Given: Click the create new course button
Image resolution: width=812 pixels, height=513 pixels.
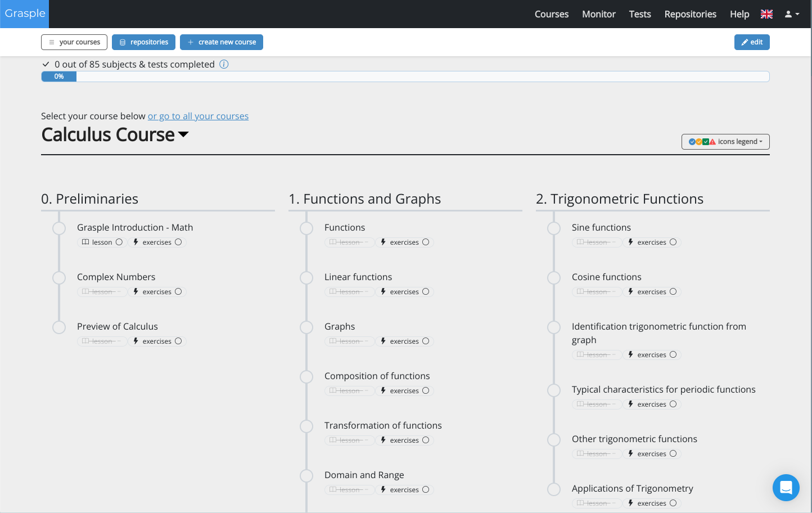Looking at the screenshot, I should click(221, 42).
